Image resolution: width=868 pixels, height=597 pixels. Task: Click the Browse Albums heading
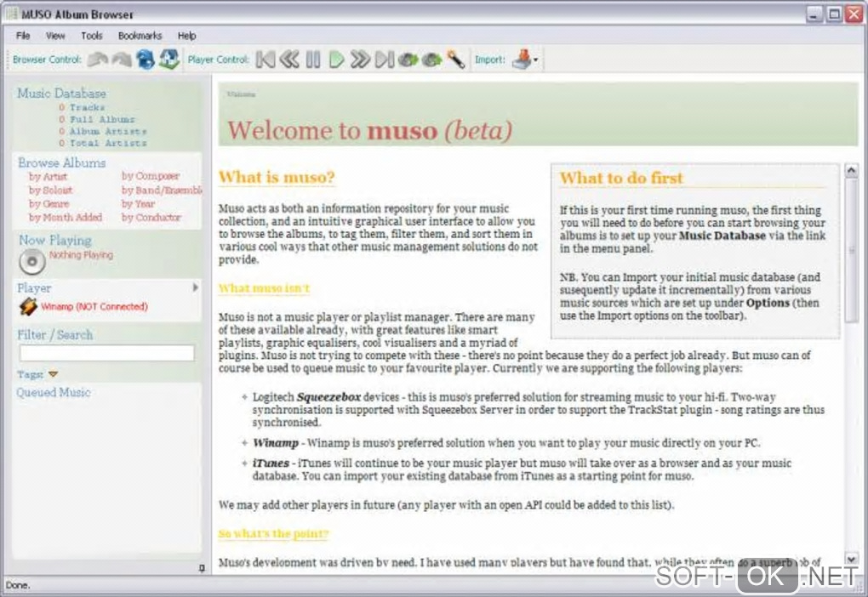point(61,162)
